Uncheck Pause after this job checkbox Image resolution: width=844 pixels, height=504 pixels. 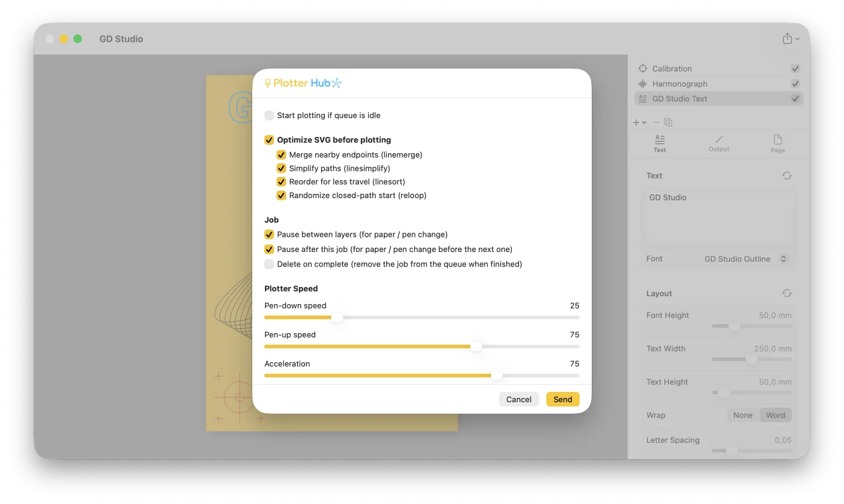tap(269, 249)
